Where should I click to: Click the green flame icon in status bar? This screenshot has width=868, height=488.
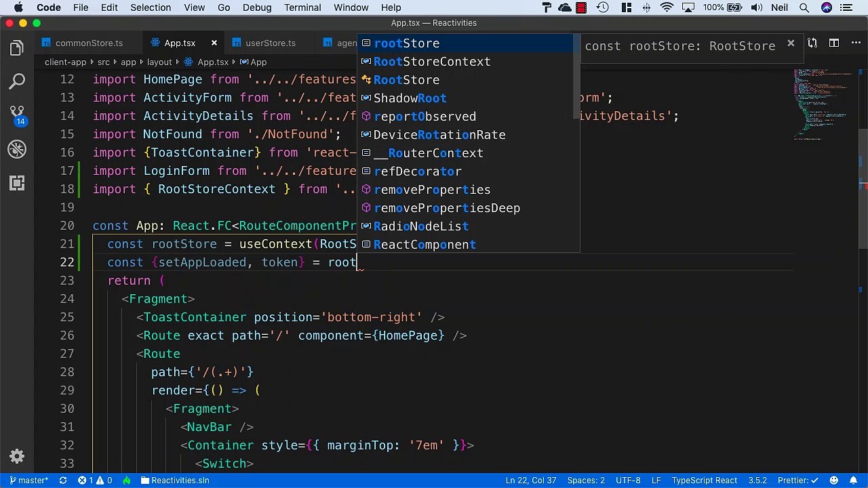pyautogui.click(x=127, y=480)
